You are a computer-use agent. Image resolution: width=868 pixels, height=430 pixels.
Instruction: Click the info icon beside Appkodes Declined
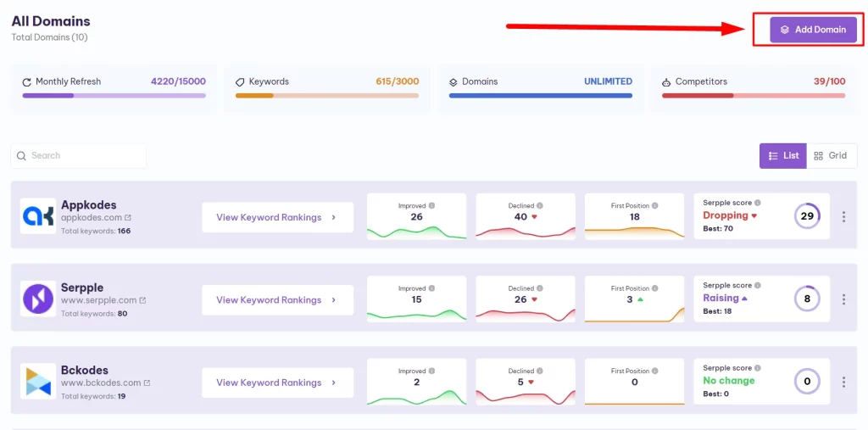click(540, 205)
